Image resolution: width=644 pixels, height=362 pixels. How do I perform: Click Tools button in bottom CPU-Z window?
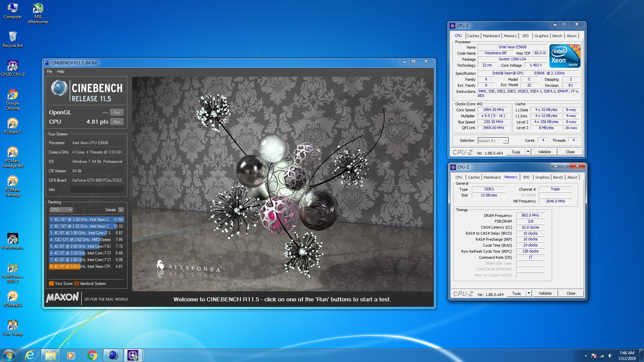coord(517,294)
